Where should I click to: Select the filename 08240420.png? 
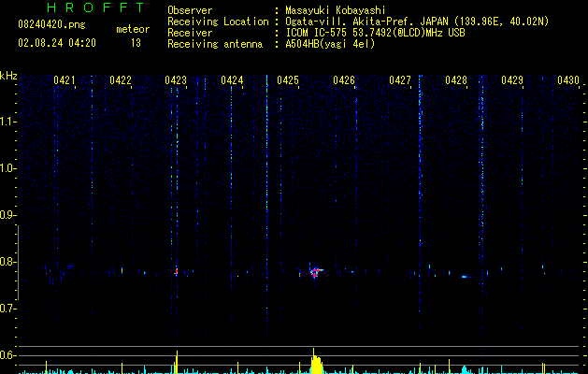[x=51, y=25]
